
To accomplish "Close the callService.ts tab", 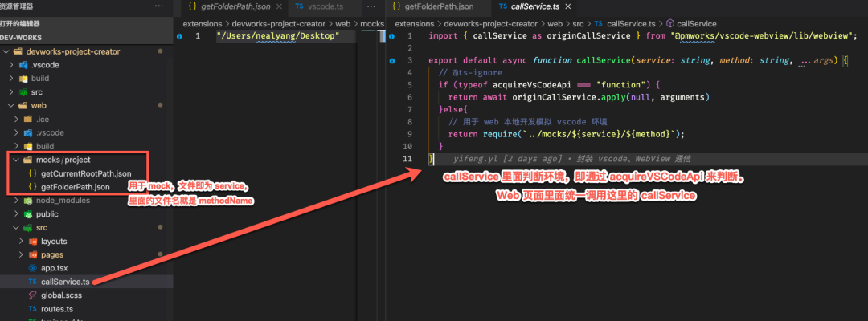I will pos(567,6).
